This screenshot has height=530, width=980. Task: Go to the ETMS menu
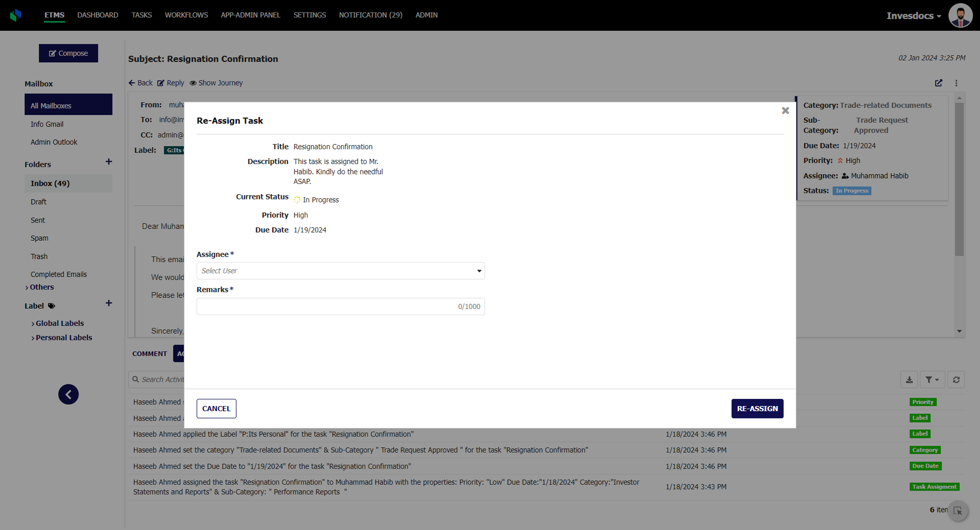point(54,15)
